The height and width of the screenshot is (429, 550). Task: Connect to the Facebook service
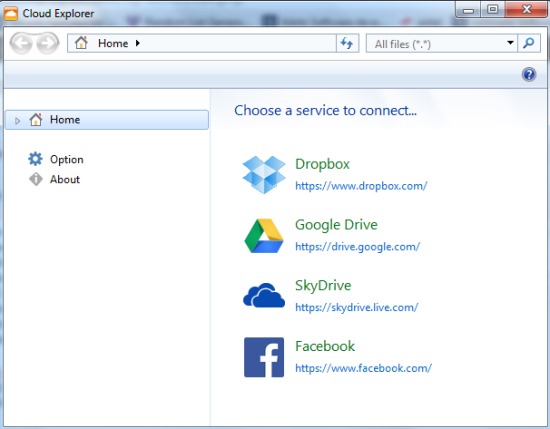(325, 346)
